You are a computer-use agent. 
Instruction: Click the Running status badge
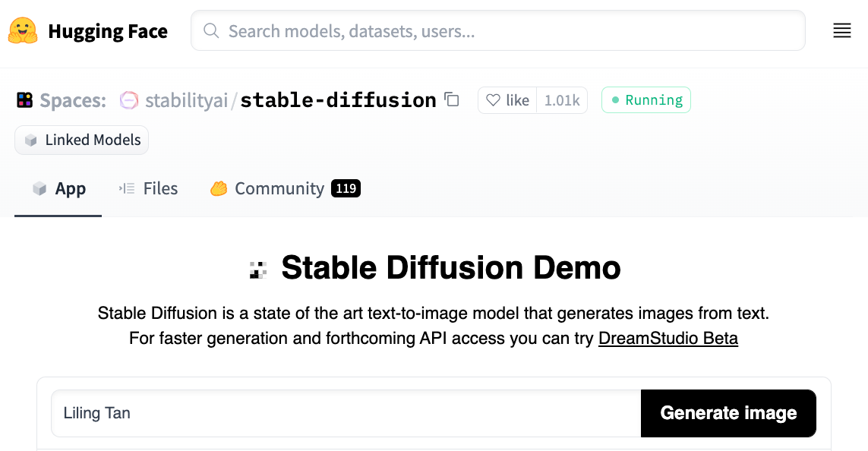pos(646,100)
